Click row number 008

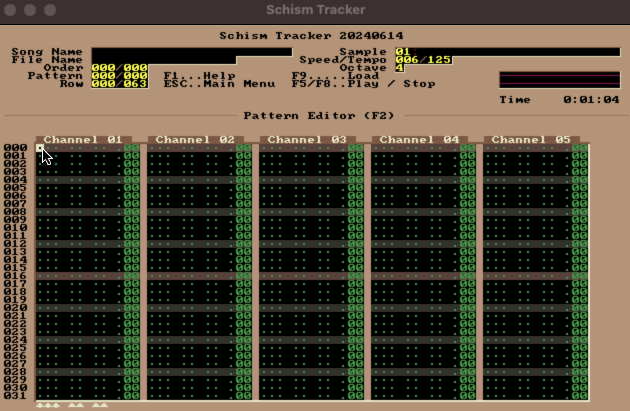pyautogui.click(x=16, y=212)
